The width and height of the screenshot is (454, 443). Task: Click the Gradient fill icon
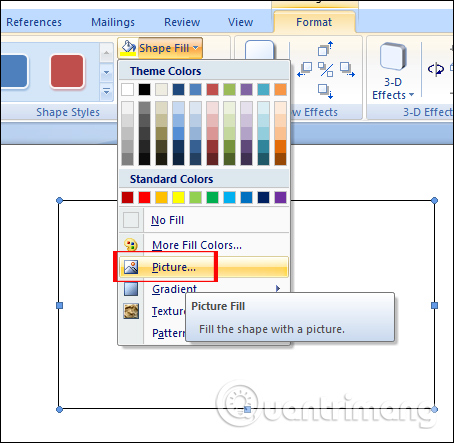131,289
